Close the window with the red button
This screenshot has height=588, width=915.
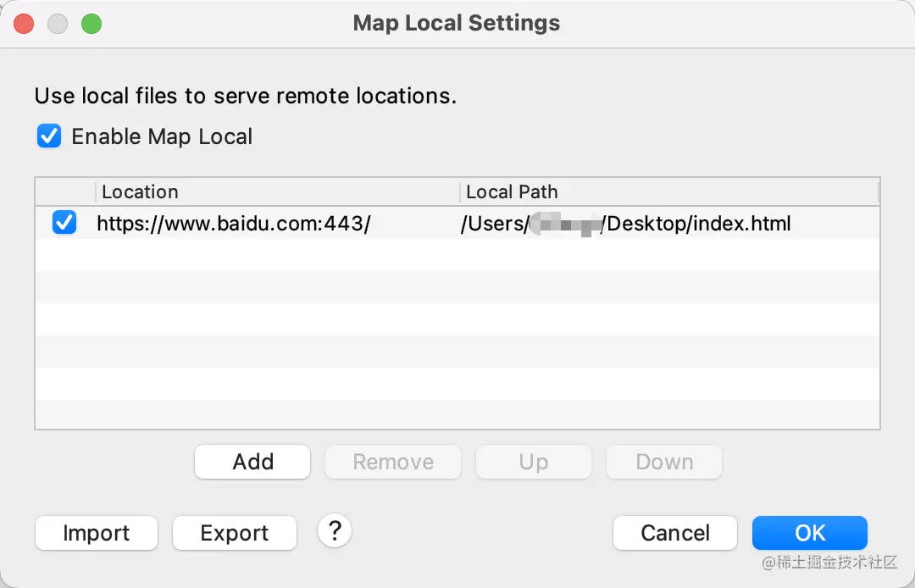click(25, 24)
